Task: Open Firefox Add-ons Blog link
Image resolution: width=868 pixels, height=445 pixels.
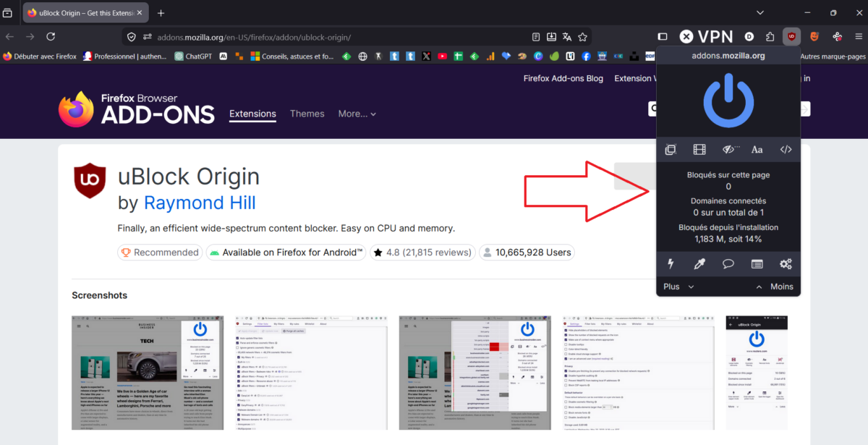Action: [563, 78]
